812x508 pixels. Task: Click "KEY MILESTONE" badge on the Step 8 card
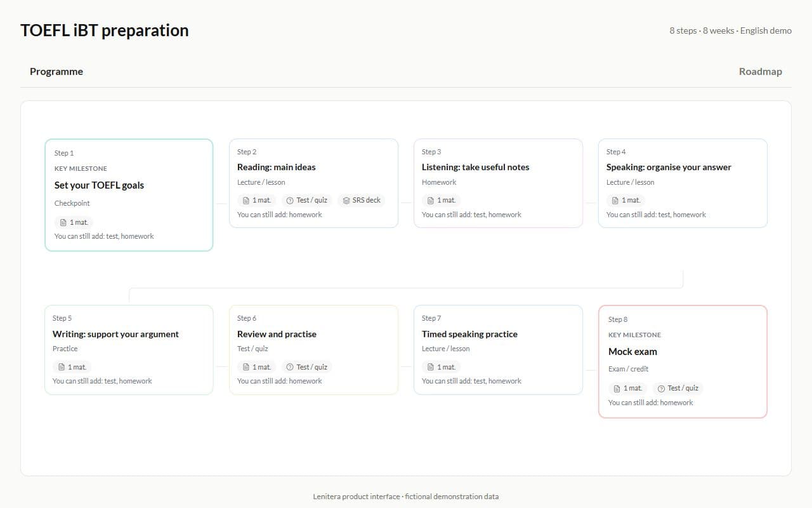click(634, 335)
